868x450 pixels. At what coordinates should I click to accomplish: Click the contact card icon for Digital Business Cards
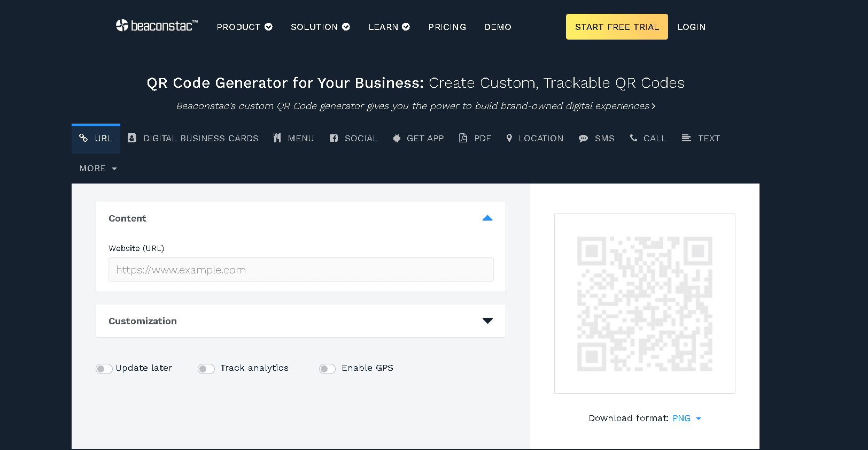point(132,138)
